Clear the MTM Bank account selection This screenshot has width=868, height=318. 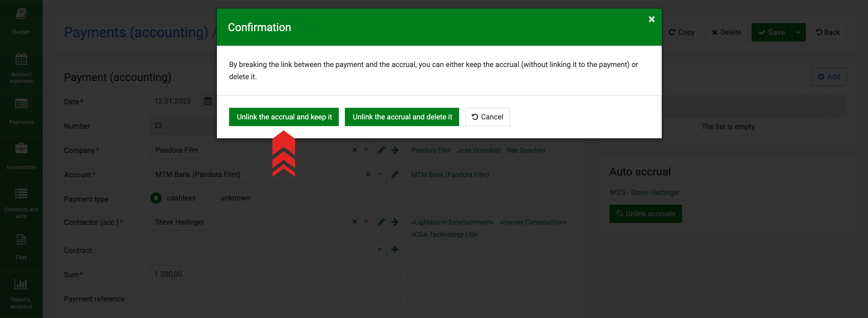pos(368,174)
